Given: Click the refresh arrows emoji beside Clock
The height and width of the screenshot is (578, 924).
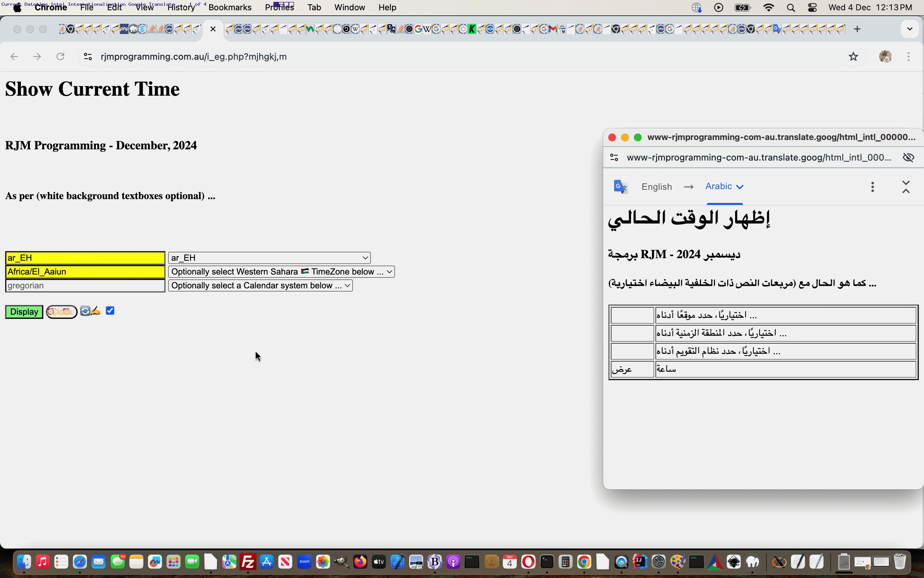Looking at the screenshot, I should pyautogui.click(x=85, y=311).
